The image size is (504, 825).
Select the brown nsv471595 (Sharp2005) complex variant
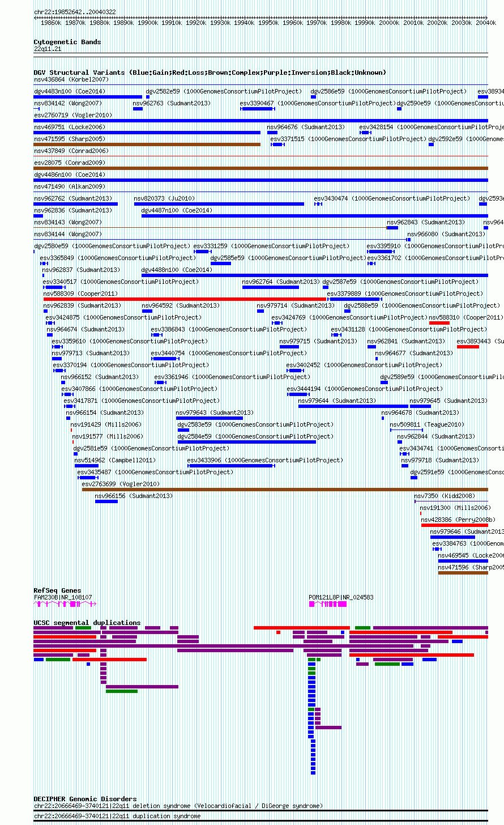147,144
